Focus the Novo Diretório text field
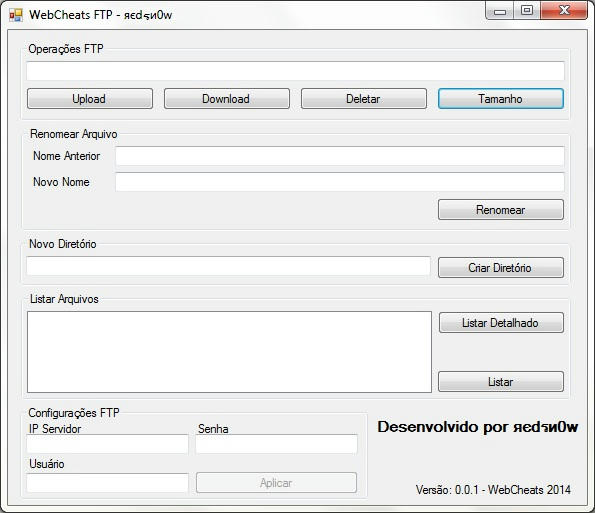Image resolution: width=595 pixels, height=513 pixels. (228, 266)
